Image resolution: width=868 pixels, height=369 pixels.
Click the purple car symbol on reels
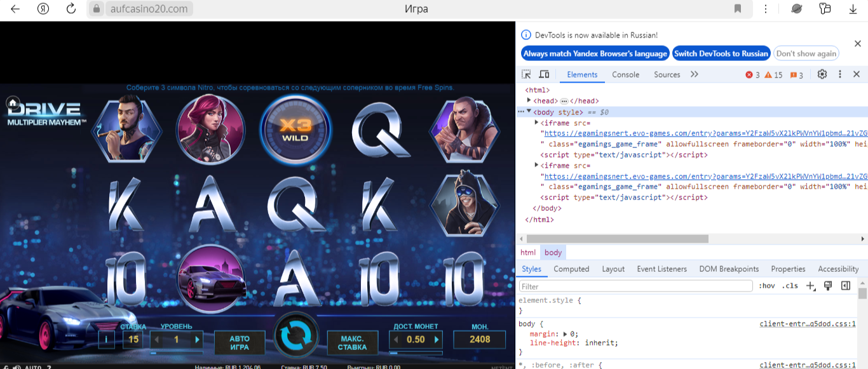click(x=210, y=279)
